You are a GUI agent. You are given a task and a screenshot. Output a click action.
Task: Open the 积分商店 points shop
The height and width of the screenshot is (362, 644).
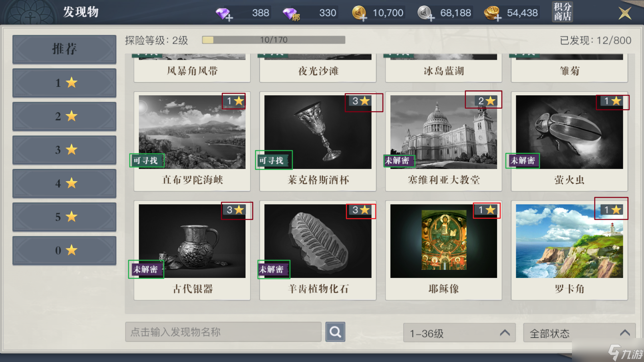563,12
